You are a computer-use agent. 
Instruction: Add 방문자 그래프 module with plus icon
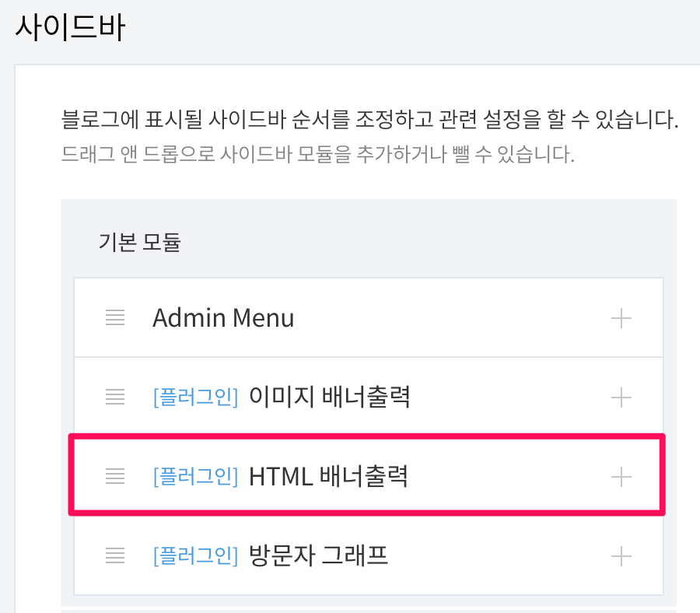[621, 556]
